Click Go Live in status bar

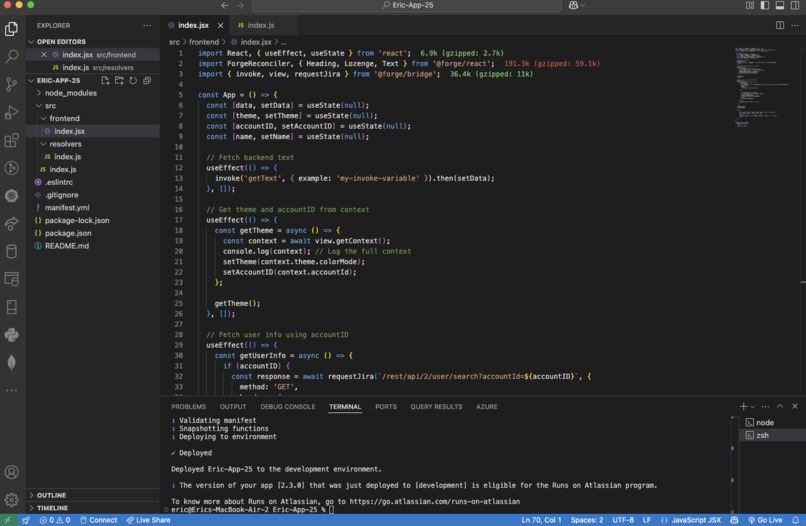(x=765, y=520)
